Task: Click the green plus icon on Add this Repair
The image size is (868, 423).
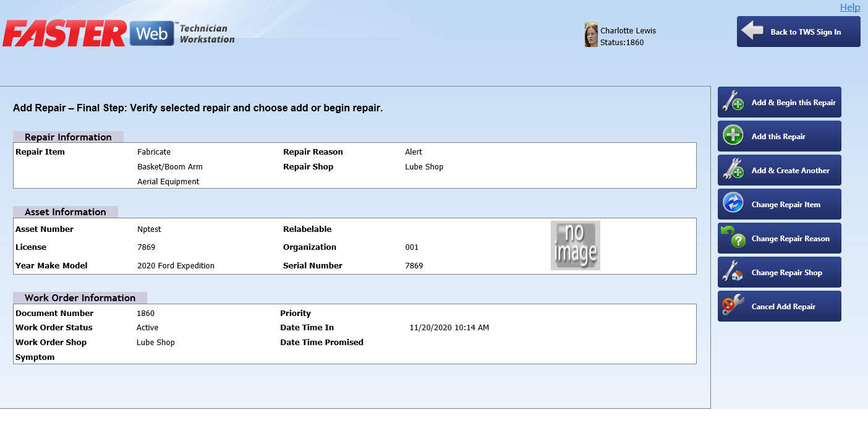Action: [x=733, y=136]
